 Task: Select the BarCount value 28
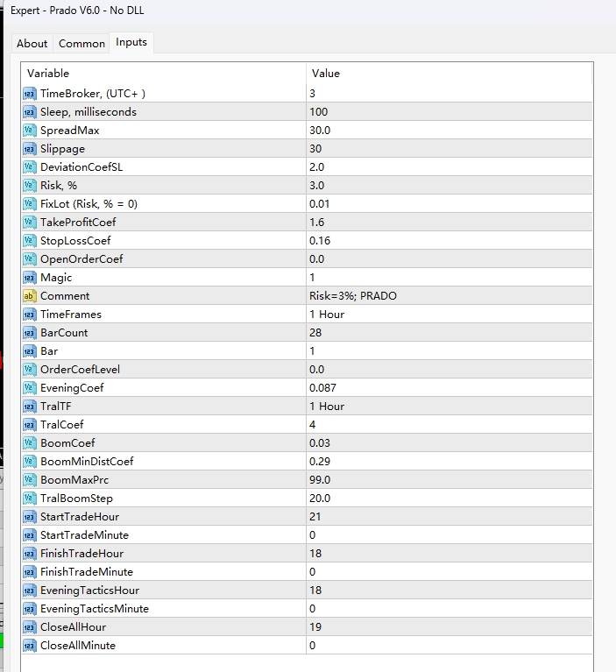[x=449, y=333]
